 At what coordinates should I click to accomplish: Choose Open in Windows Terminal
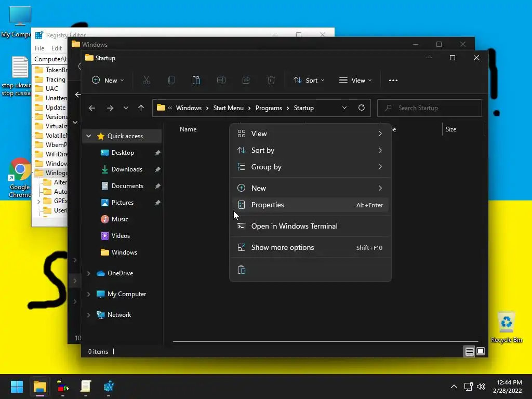[310, 226]
